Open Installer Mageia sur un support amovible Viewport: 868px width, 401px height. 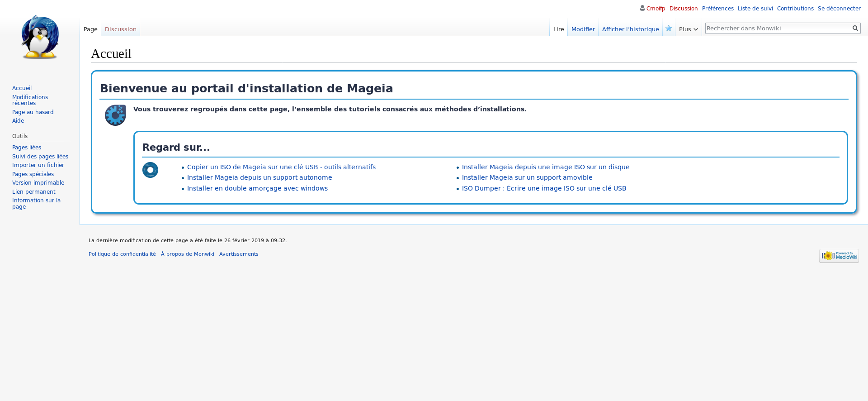527,177
